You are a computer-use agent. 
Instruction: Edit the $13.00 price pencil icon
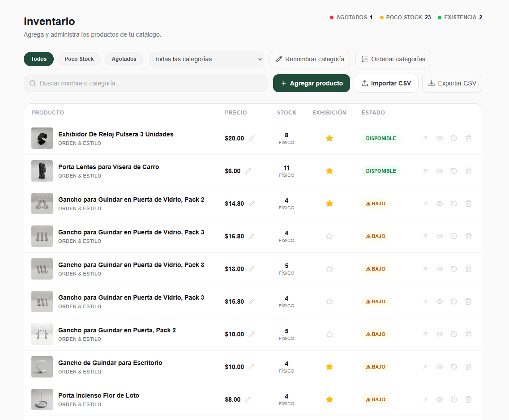point(252,269)
